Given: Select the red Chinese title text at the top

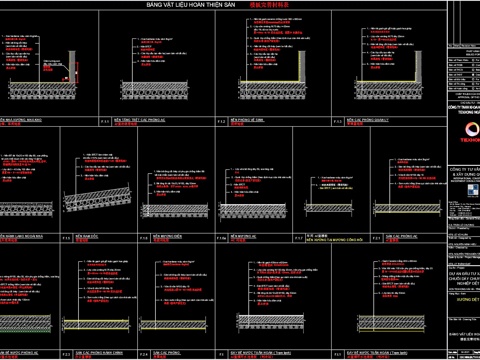Looking at the screenshot, I should [269, 5].
